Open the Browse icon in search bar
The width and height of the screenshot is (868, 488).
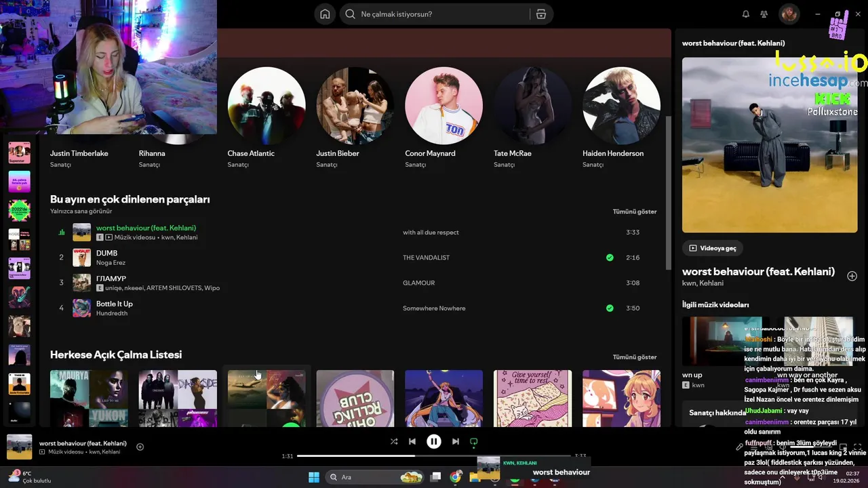click(540, 14)
